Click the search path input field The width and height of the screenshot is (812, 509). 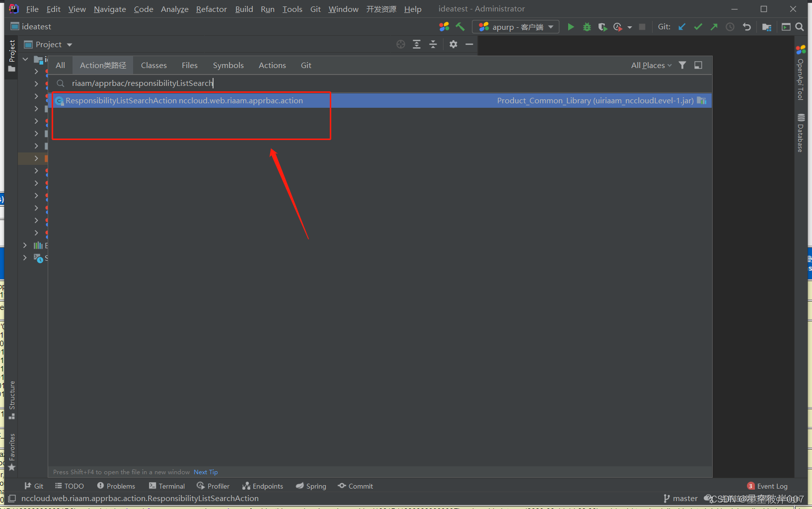click(x=380, y=83)
